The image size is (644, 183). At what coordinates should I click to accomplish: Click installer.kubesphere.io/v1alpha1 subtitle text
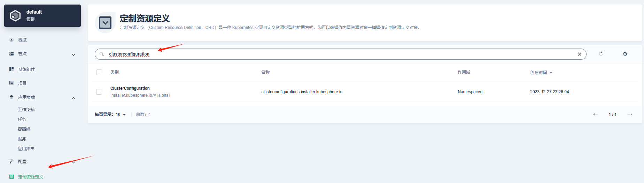pos(140,95)
